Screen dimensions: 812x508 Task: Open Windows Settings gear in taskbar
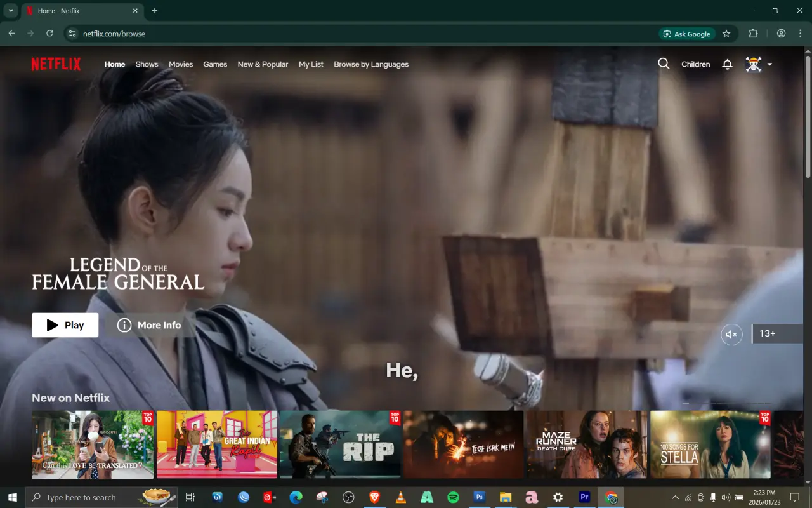click(558, 497)
